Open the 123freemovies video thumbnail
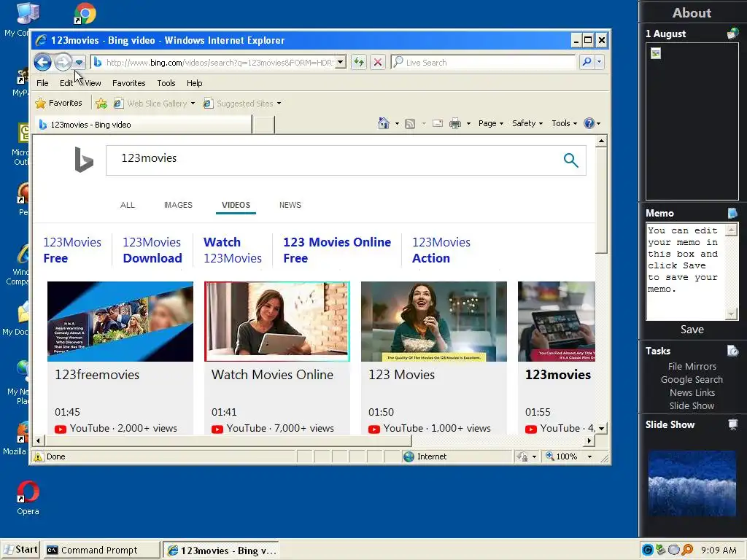Image resolution: width=747 pixels, height=560 pixels. tap(120, 322)
